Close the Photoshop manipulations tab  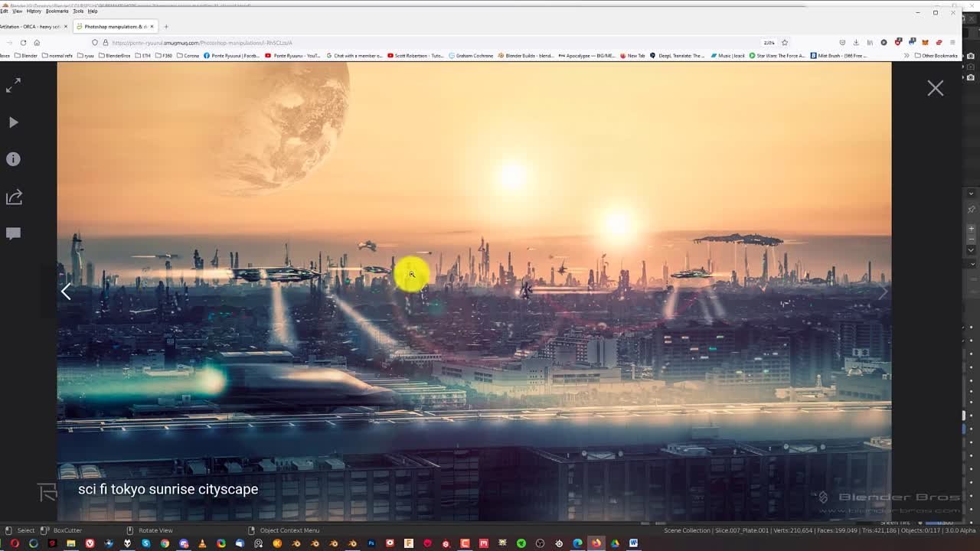click(152, 27)
